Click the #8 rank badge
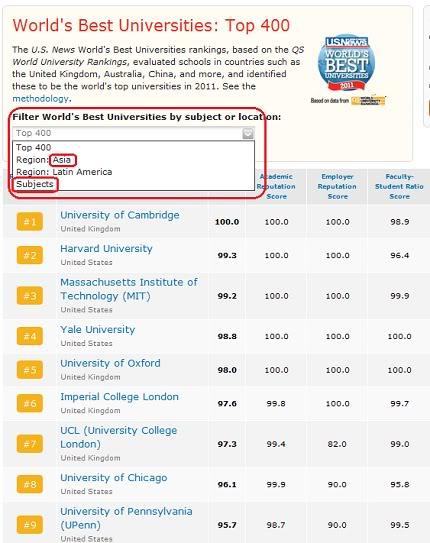 pos(30,484)
